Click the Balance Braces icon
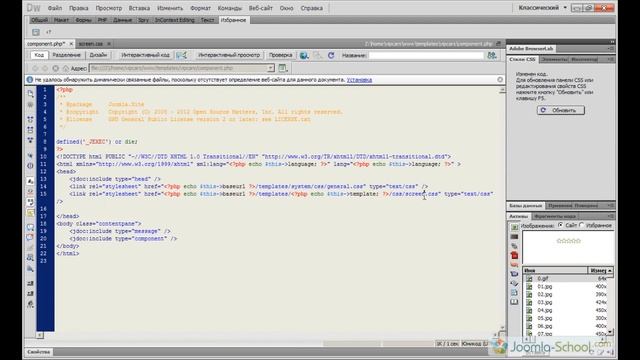Viewport: 640px width, 360px height. [31, 166]
